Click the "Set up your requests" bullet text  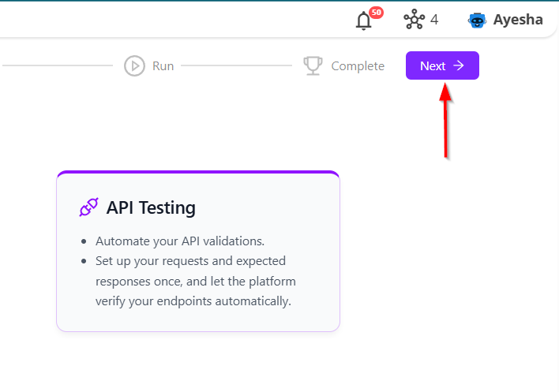[190, 260]
